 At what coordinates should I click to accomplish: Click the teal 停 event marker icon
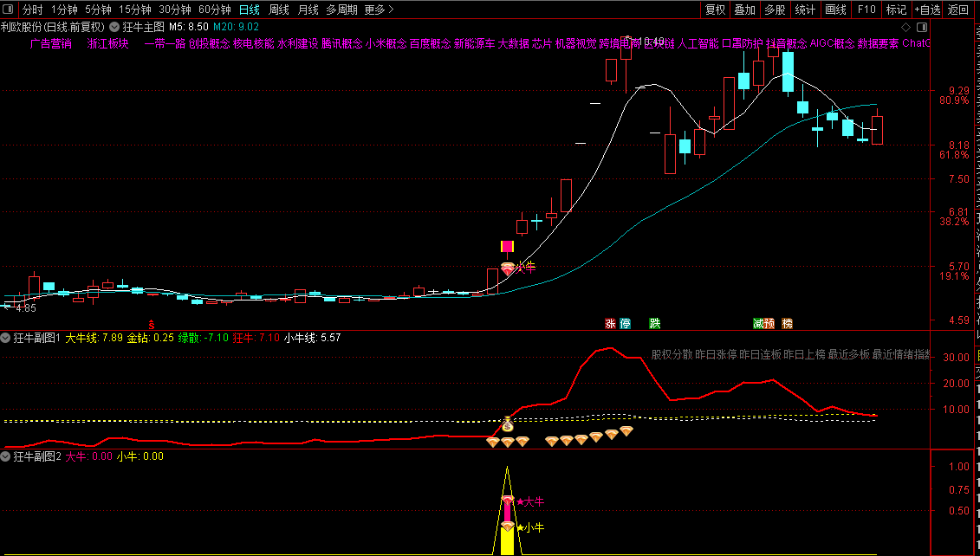tap(625, 324)
